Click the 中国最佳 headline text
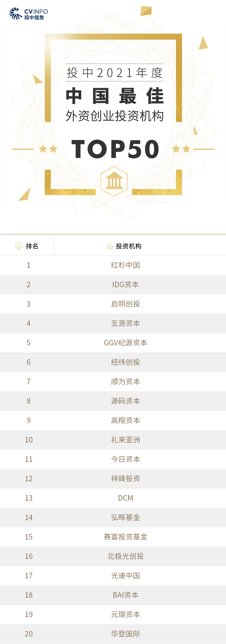 coord(114,96)
